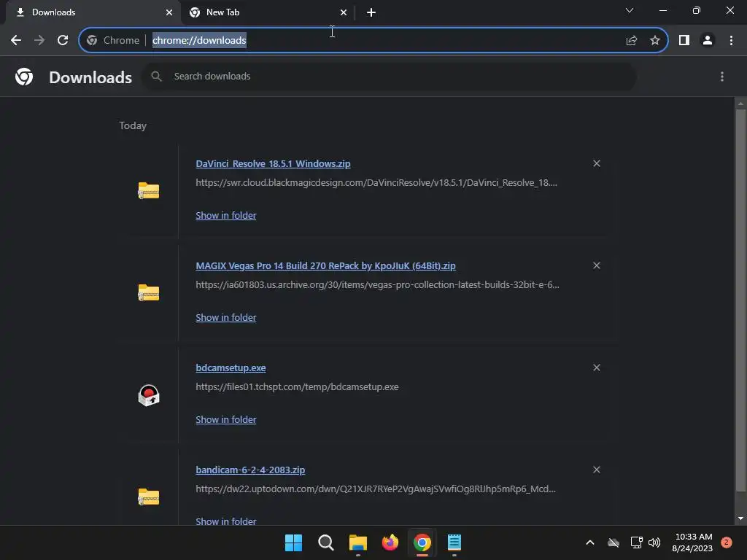Screen dimensions: 747x560
Task: Open the MAGIX Vegas Pro 14 zip link
Action: coord(325,265)
